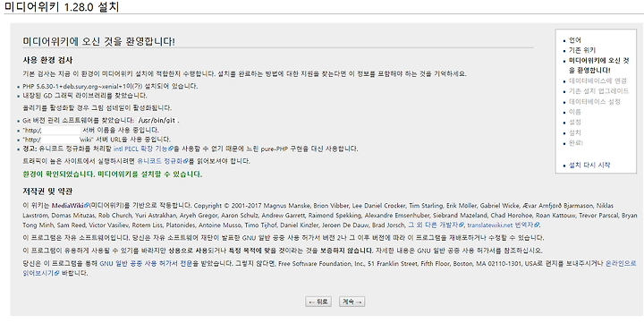The height and width of the screenshot is (323, 644).
Task: Click 데이터베이스에 연결 step in sidebar
Action: coord(597,81)
